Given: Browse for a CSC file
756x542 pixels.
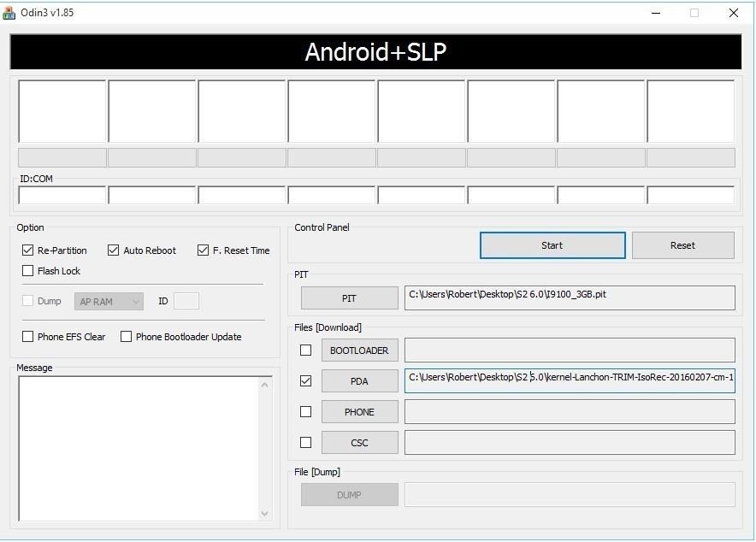Looking at the screenshot, I should pos(360,443).
